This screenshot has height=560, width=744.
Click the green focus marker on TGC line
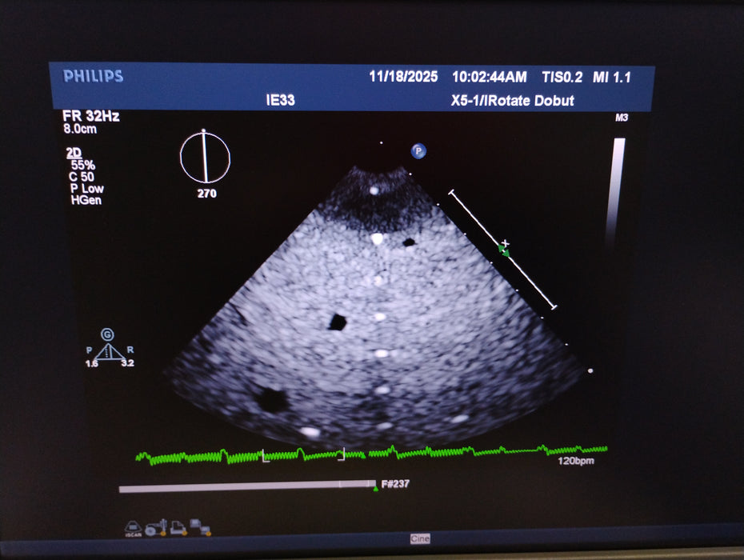coord(503,250)
